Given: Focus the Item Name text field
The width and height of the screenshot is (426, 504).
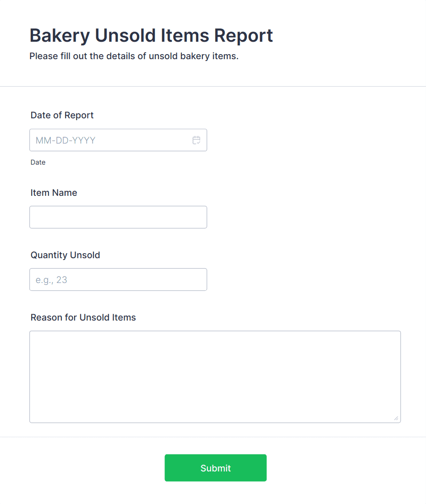Looking at the screenshot, I should [x=118, y=217].
